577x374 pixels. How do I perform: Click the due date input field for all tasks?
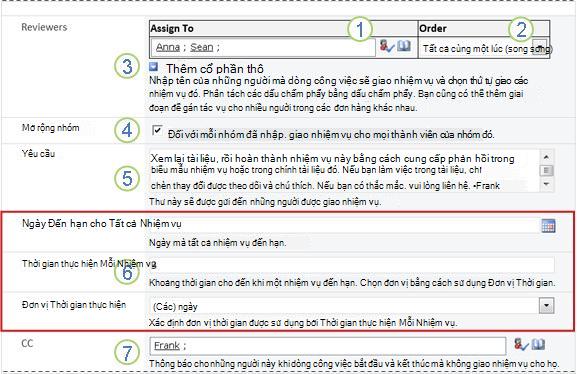(x=344, y=225)
